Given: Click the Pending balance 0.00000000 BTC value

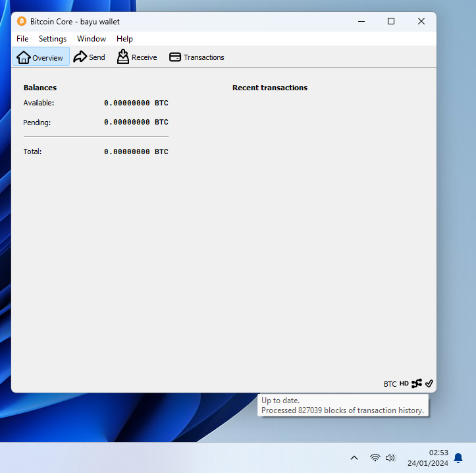Looking at the screenshot, I should point(136,122).
